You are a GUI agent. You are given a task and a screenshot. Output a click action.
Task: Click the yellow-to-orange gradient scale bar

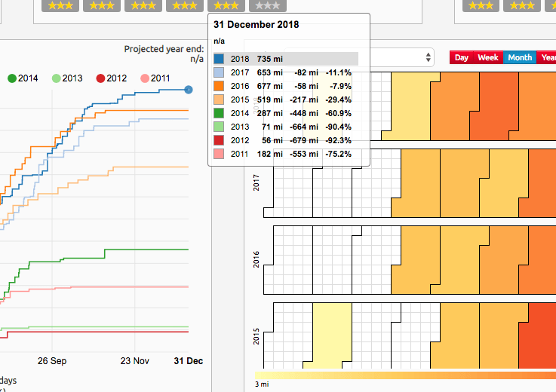tap(405, 374)
